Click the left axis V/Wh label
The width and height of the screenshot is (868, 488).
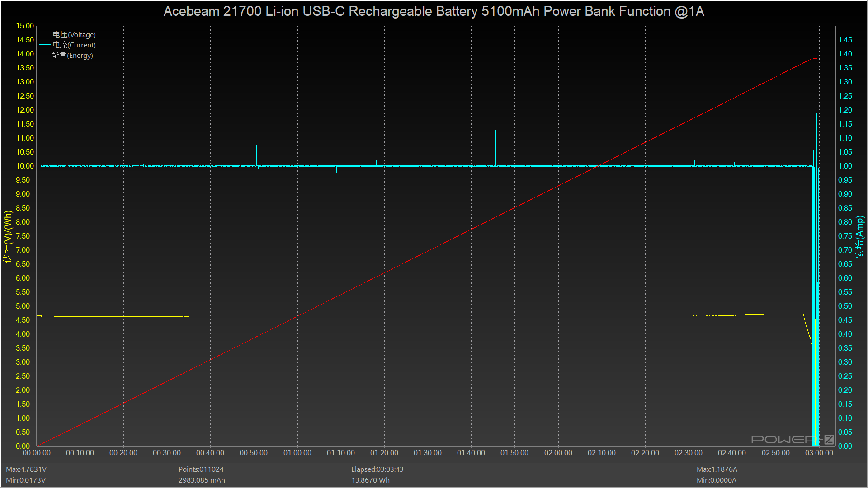point(8,236)
